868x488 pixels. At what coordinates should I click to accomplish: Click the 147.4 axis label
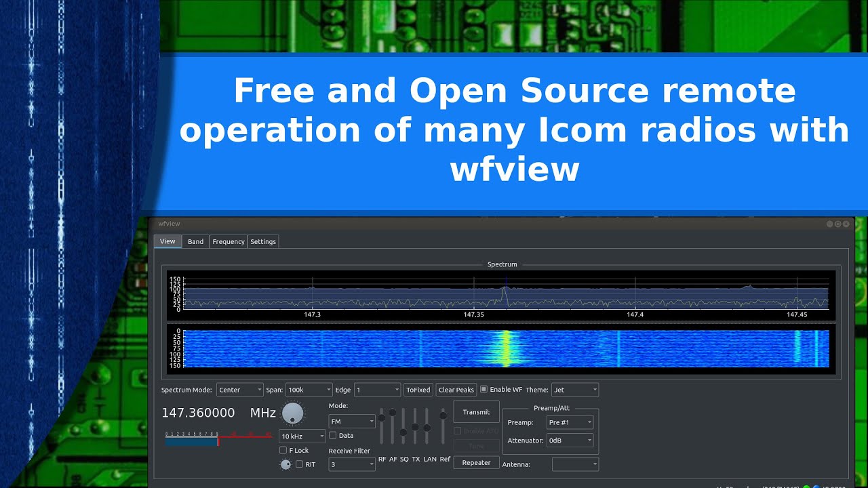[x=635, y=314]
